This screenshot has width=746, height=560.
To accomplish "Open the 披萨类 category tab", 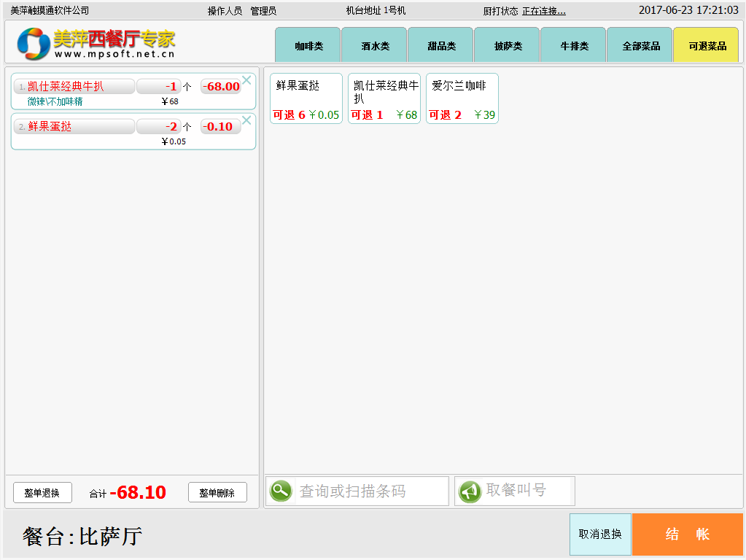I will pyautogui.click(x=507, y=46).
